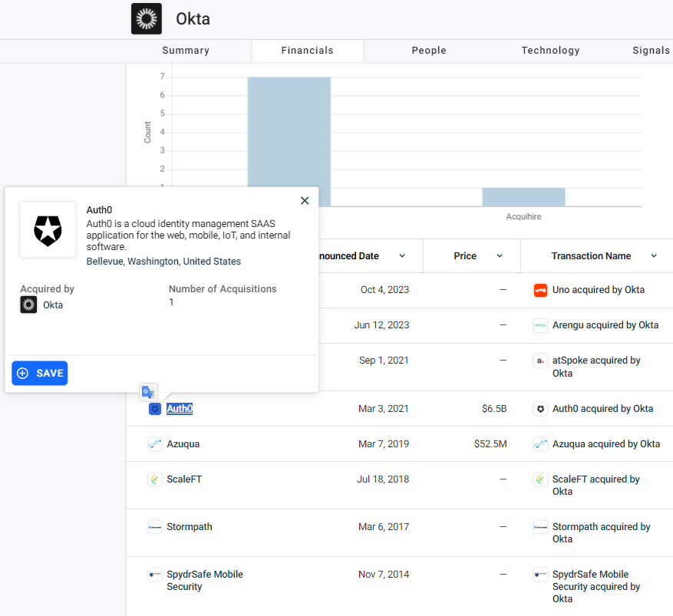Screen dimensions: 673x616
Task: Select the Jun 12, 2023 date cell
Action: point(381,325)
